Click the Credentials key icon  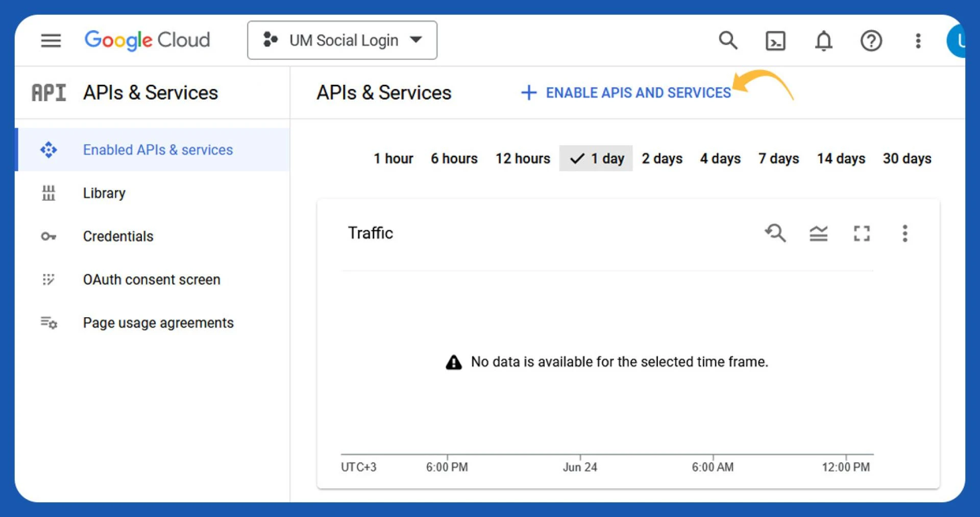point(48,237)
